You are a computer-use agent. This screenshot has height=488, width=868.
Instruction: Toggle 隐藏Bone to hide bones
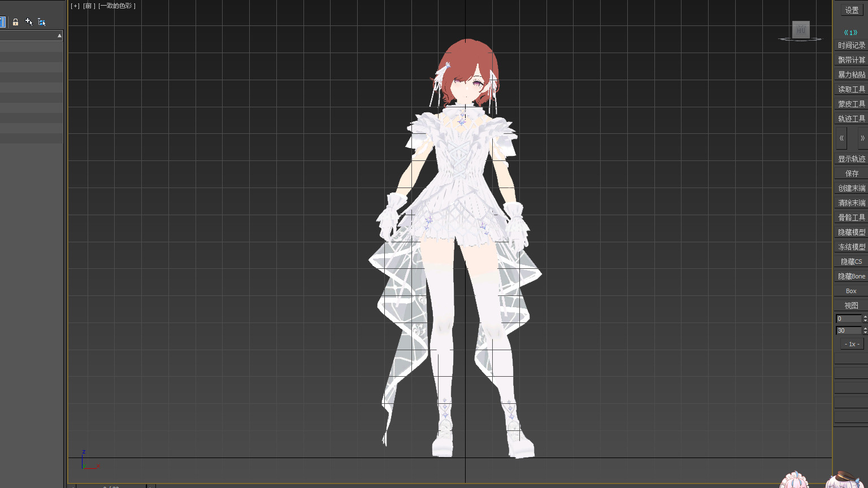point(851,276)
